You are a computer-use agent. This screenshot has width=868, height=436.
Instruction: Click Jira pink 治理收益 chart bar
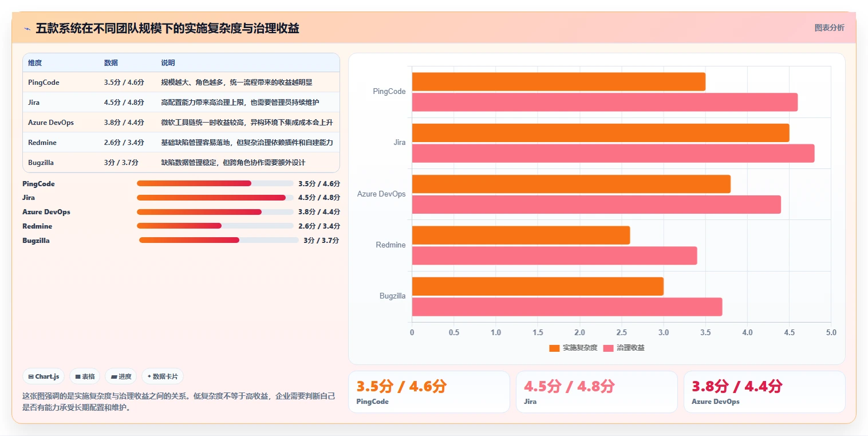(613, 154)
